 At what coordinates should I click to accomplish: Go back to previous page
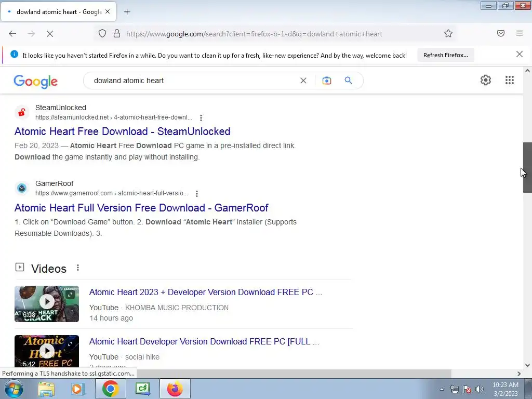[12, 34]
